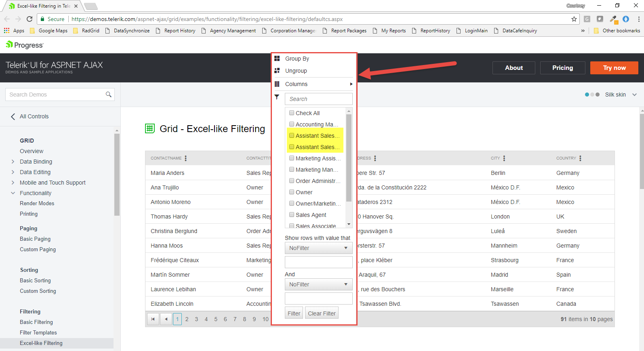Open the Silk skin chooser dropdown
The width and height of the screenshot is (644, 351).
(635, 95)
